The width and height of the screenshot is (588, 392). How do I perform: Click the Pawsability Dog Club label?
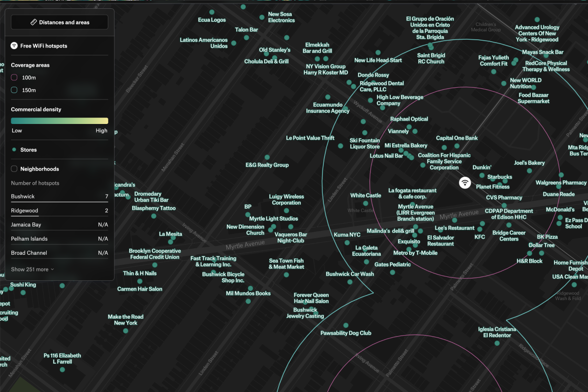pyautogui.click(x=346, y=333)
